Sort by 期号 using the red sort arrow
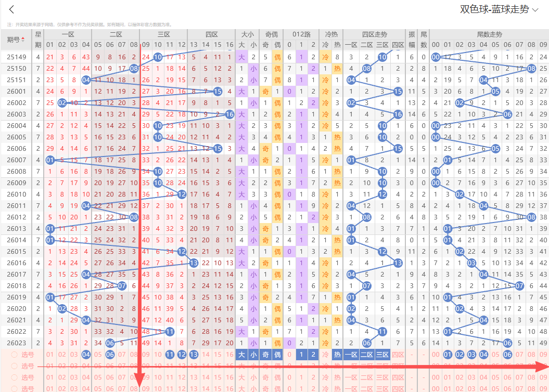The height and width of the screenshot is (392, 549). pyautogui.click(x=23, y=40)
